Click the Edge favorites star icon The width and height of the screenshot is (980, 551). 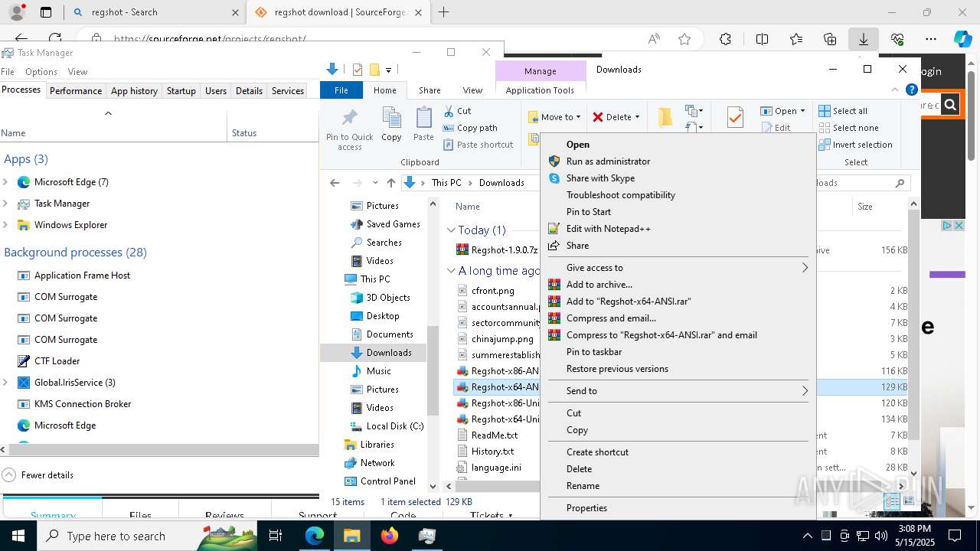pos(684,39)
